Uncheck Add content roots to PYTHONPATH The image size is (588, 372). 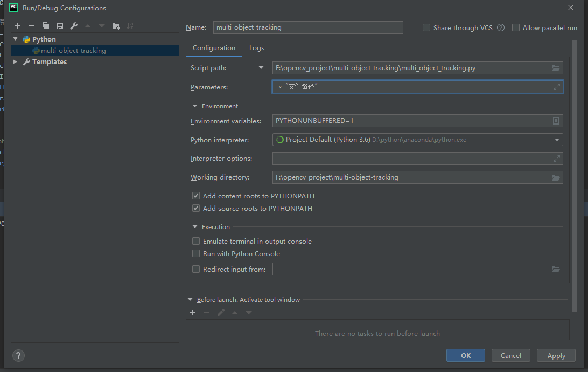point(196,196)
